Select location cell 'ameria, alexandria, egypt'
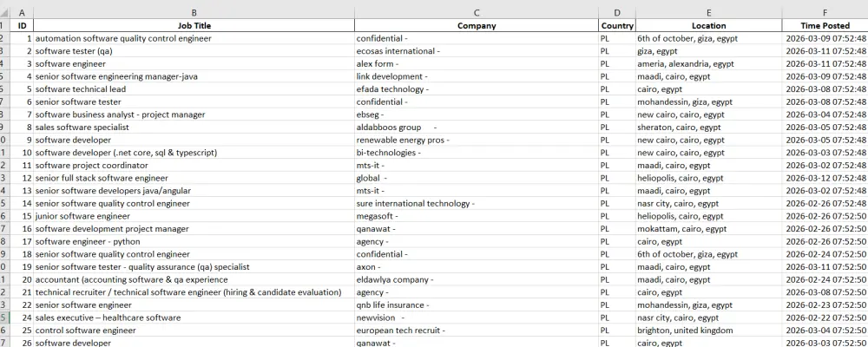Viewport: 868px width, 347px height. pyautogui.click(x=709, y=64)
